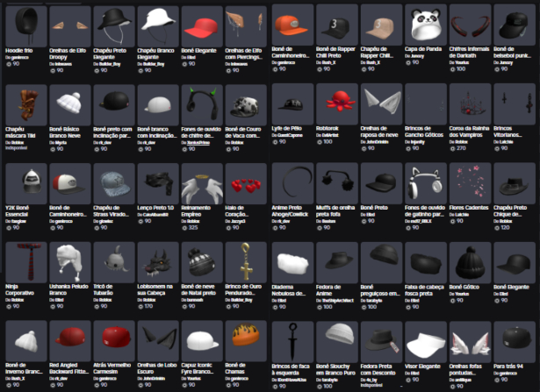Click the Boné de beisebol punk title

[512, 53]
